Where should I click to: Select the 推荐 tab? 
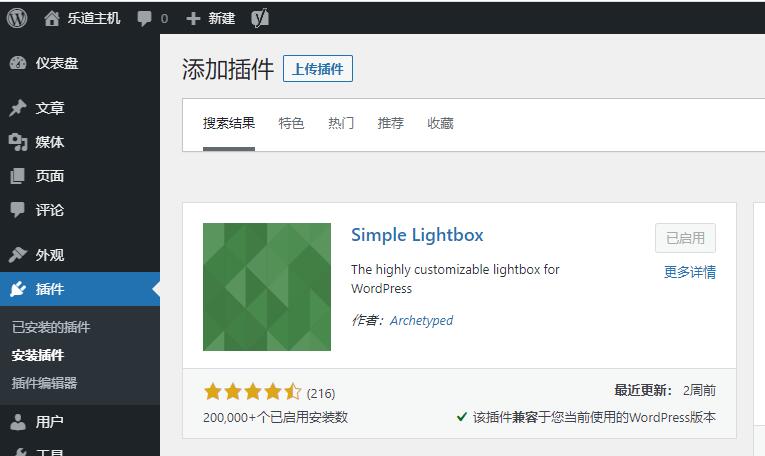391,123
